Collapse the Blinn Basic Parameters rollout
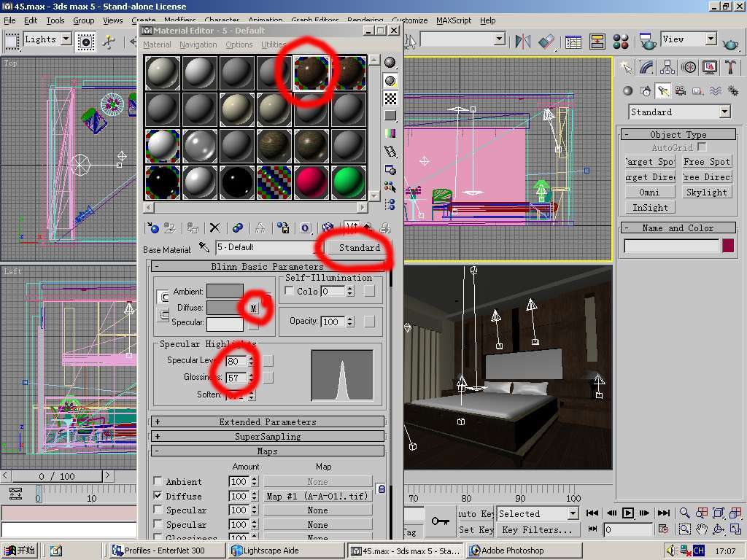The image size is (747, 560). click(267, 267)
